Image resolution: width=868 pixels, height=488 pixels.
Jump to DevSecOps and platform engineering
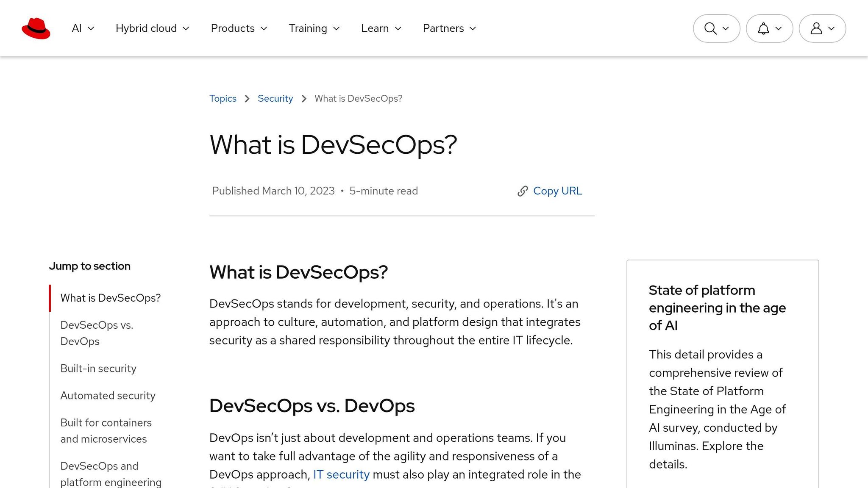click(x=111, y=474)
